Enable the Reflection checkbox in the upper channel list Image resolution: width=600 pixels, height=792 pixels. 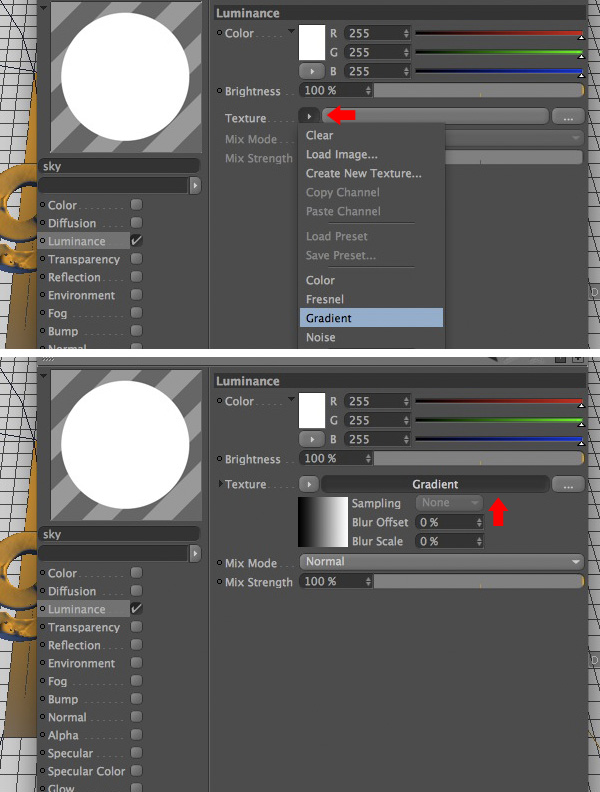(x=136, y=277)
